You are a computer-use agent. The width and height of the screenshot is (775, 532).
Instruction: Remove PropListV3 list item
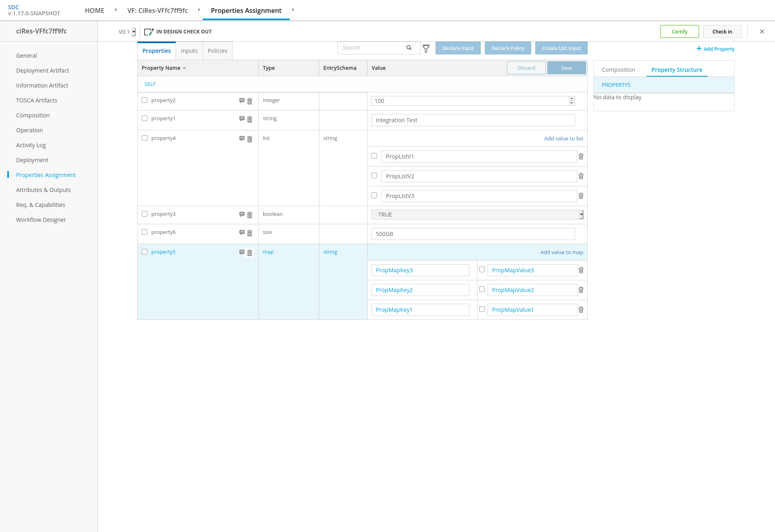point(581,196)
